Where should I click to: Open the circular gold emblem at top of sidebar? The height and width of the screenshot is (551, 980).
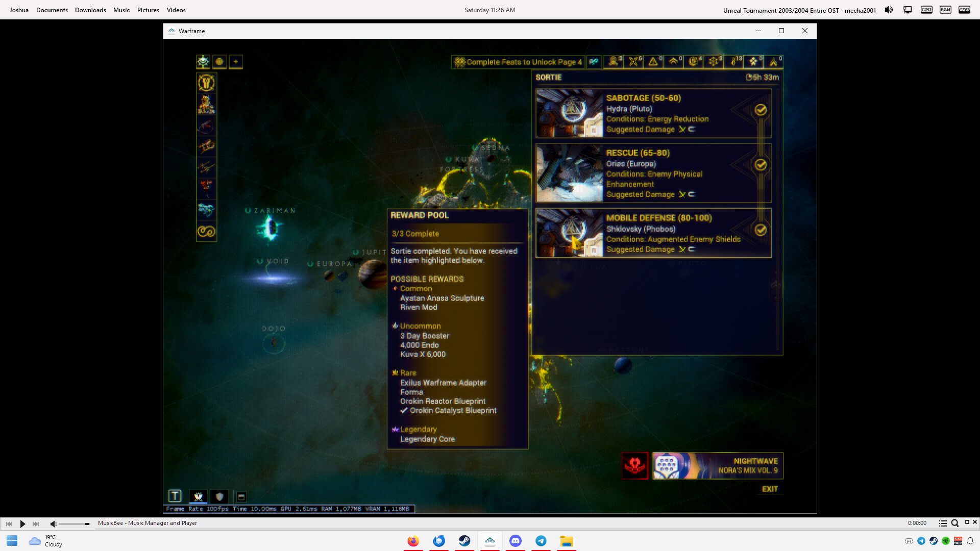coord(206,83)
